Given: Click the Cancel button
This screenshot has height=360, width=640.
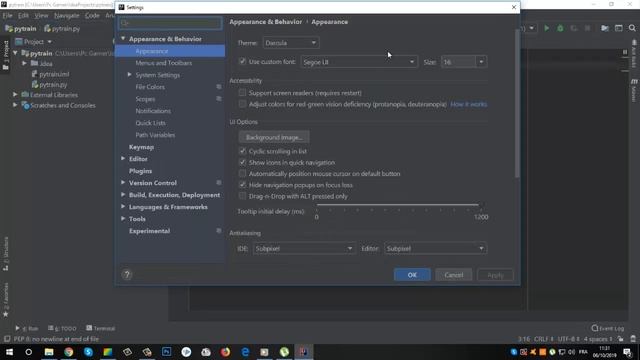Looking at the screenshot, I should coord(453,275).
